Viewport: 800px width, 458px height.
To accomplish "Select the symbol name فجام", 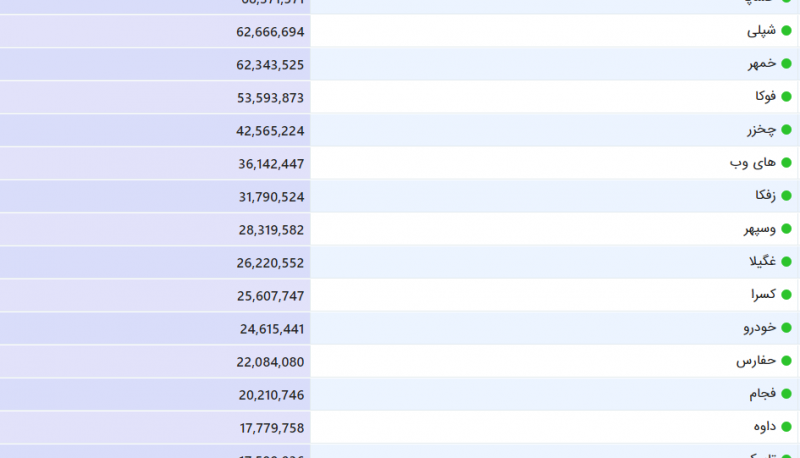I will tap(763, 393).
